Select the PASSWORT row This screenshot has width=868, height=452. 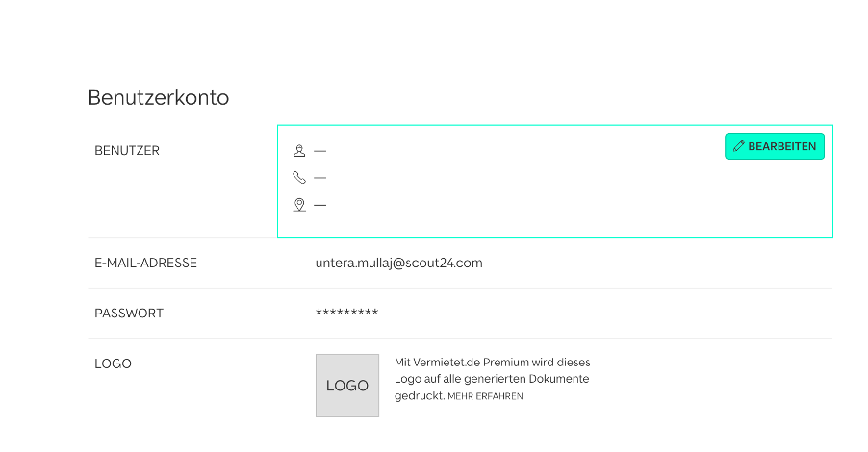pyautogui.click(x=460, y=314)
